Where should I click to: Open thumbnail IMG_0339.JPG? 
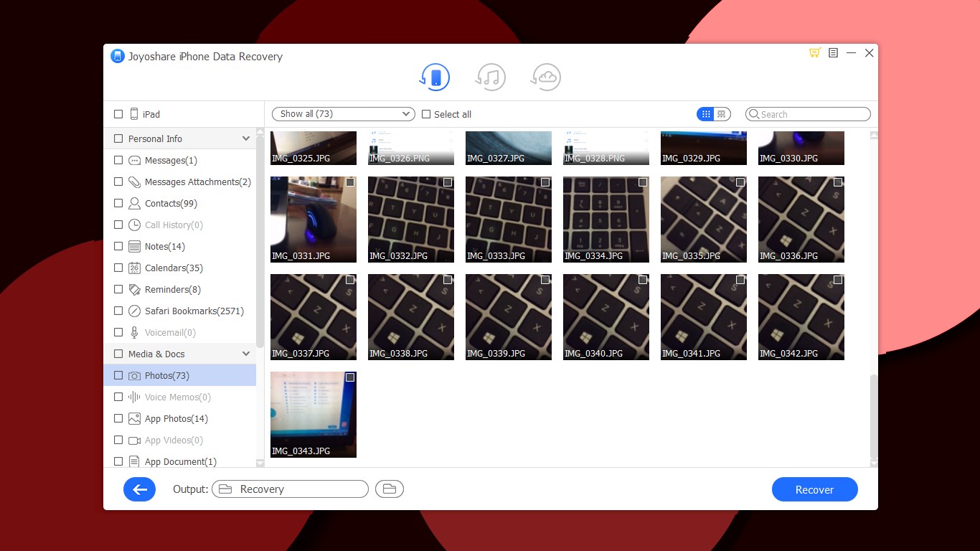[509, 317]
